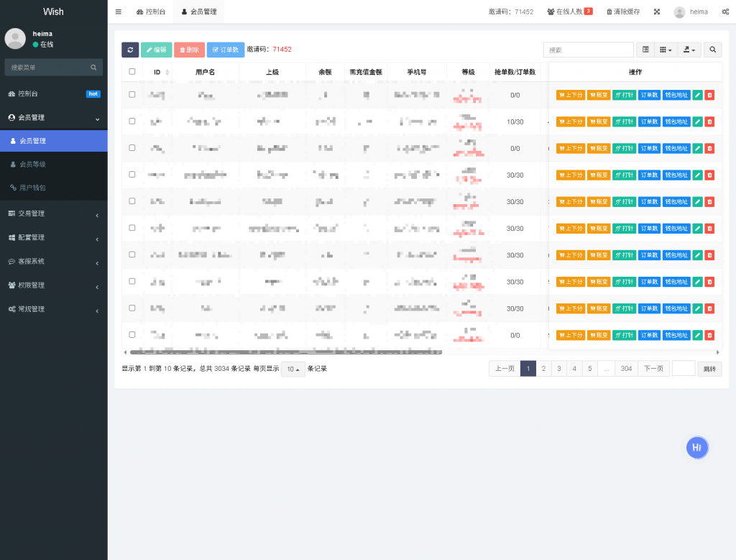The image size is (736, 560).
Task: Open the export data dropdown
Action: [x=690, y=50]
